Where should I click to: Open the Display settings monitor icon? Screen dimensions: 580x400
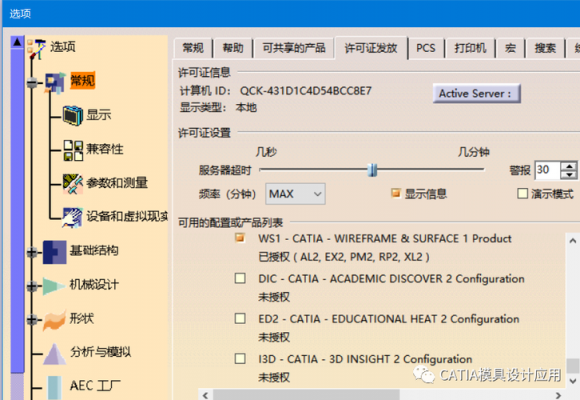click(x=72, y=115)
